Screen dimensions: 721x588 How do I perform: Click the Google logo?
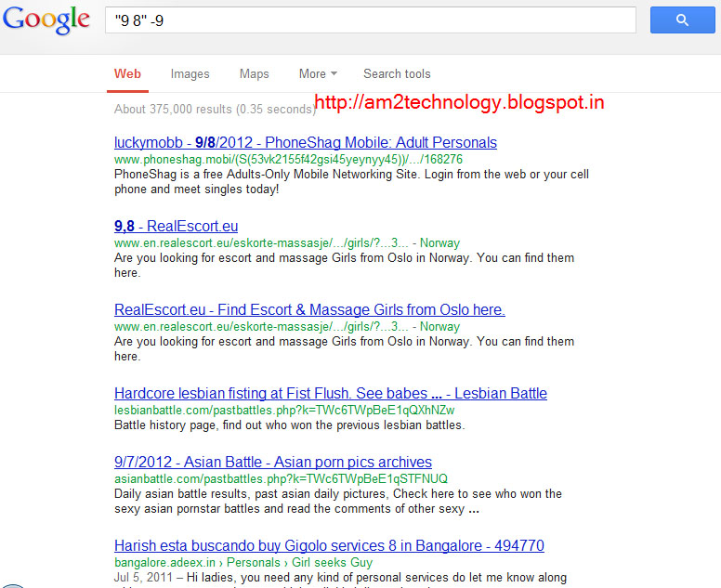(x=46, y=20)
